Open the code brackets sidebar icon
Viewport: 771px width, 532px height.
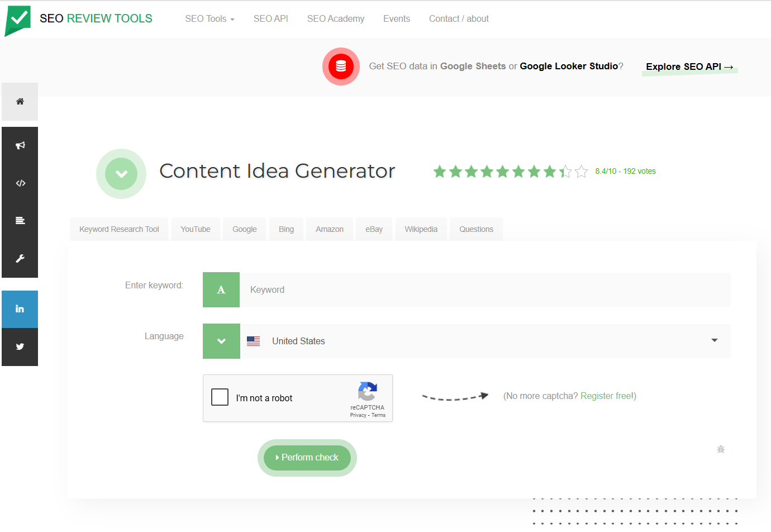pos(20,183)
